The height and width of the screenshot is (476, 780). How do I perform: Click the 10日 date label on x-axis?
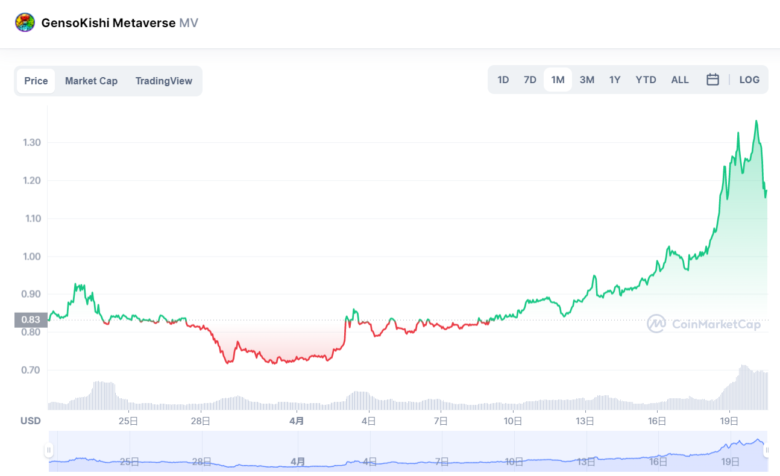(x=513, y=421)
